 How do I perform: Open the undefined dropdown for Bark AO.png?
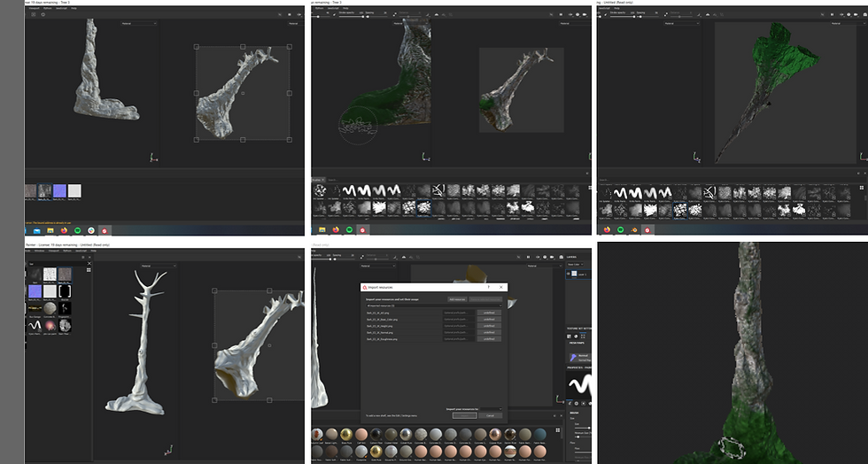click(x=489, y=313)
